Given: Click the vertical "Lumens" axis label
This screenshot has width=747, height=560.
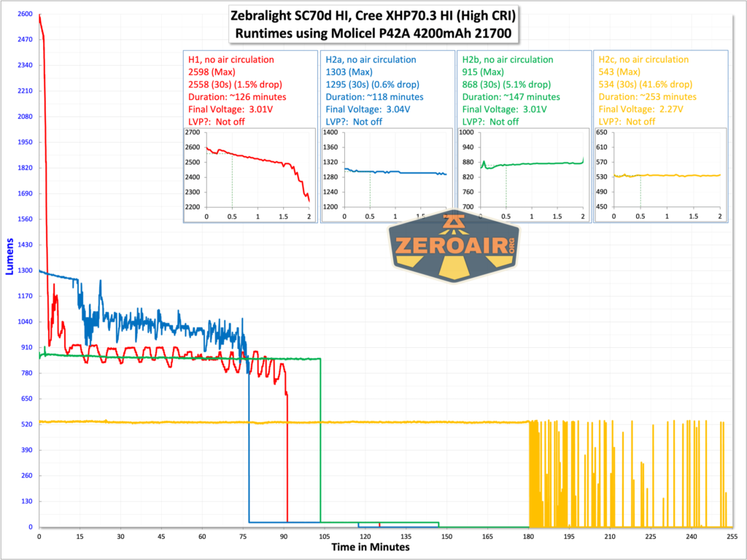Looking at the screenshot, I should pyautogui.click(x=9, y=256).
